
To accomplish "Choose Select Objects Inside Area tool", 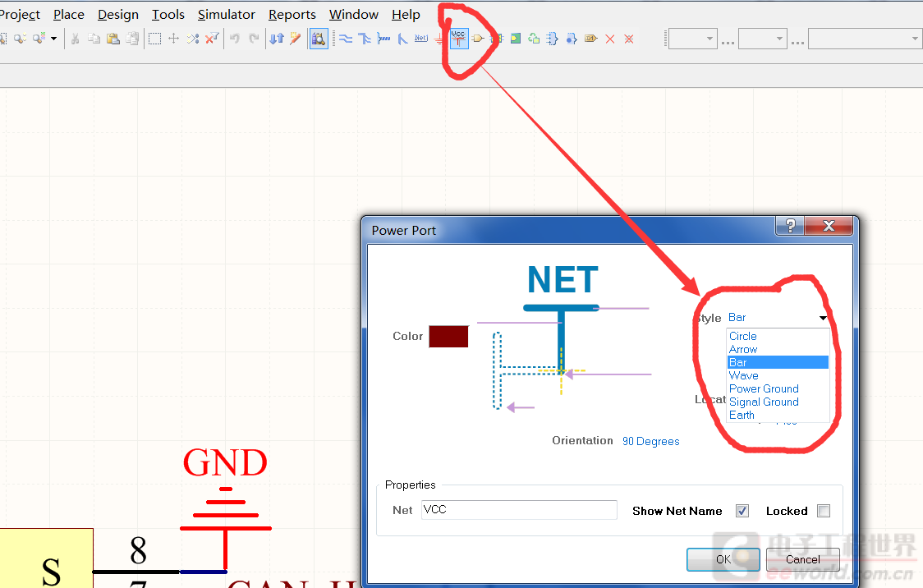I will tap(155, 39).
